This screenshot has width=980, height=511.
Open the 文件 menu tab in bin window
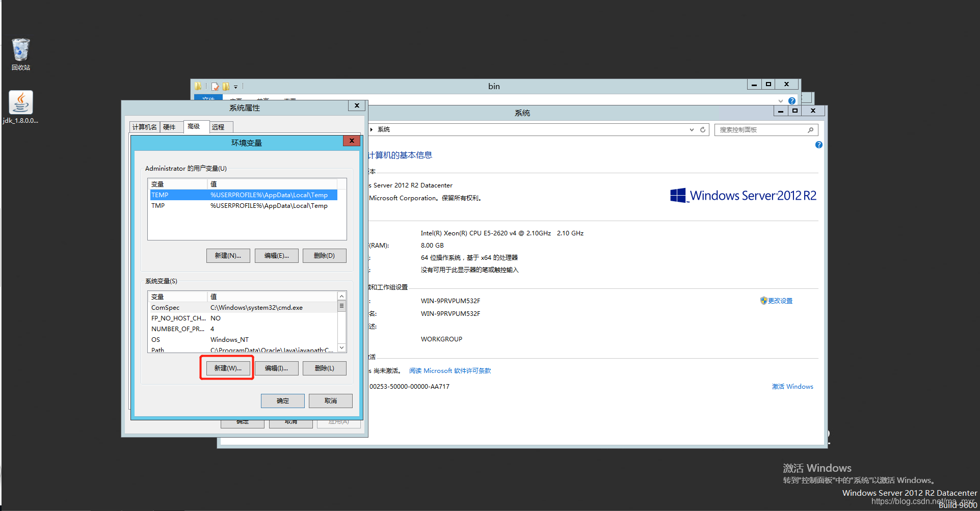click(x=208, y=98)
